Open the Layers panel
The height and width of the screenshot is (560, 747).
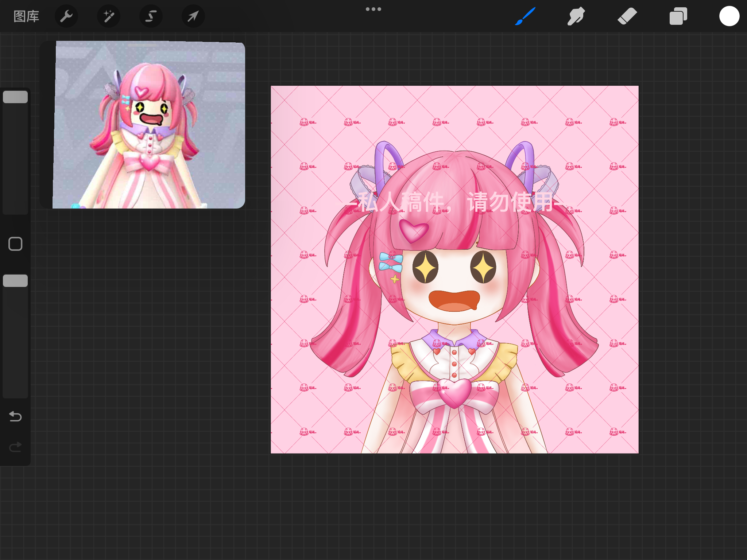point(678,16)
